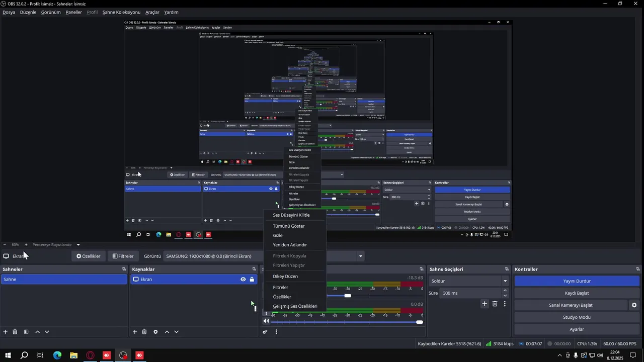Image resolution: width=644 pixels, height=362 pixels.
Task: Choose Gelişmiş Ses Özellikleri in context menu
Action: pos(295,306)
